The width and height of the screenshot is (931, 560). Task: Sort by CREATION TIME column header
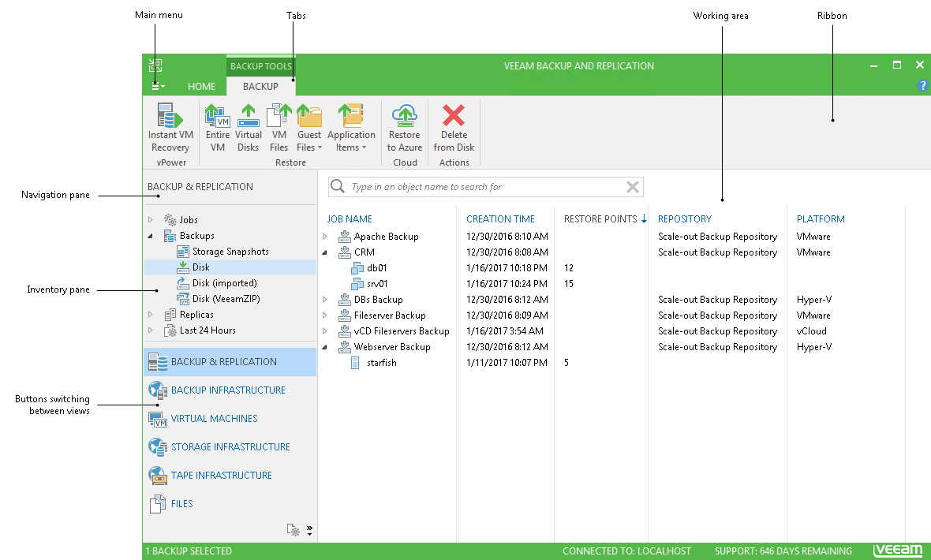pos(500,219)
